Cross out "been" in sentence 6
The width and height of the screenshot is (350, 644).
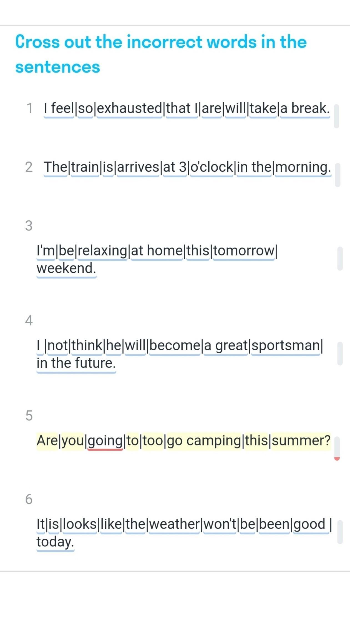pyautogui.click(x=274, y=524)
